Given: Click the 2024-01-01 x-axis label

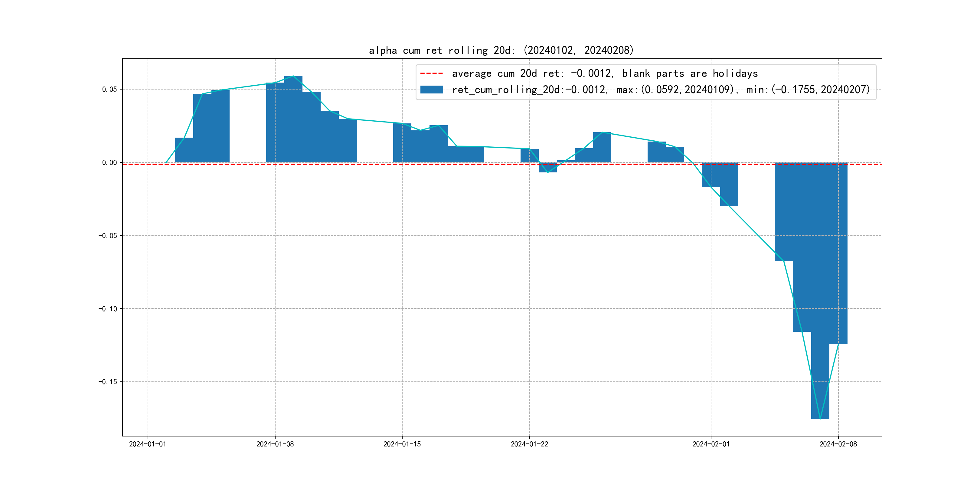Looking at the screenshot, I should click(x=148, y=444).
